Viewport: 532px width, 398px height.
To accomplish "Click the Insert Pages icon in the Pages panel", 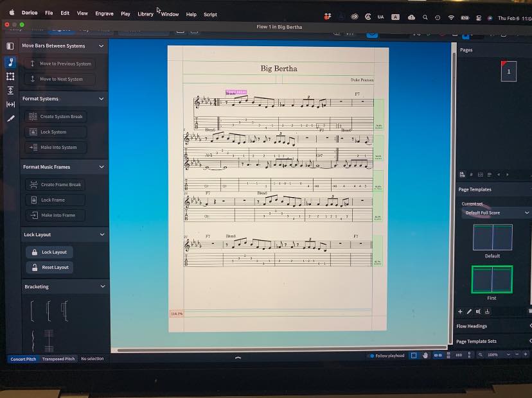I will coord(462,175).
